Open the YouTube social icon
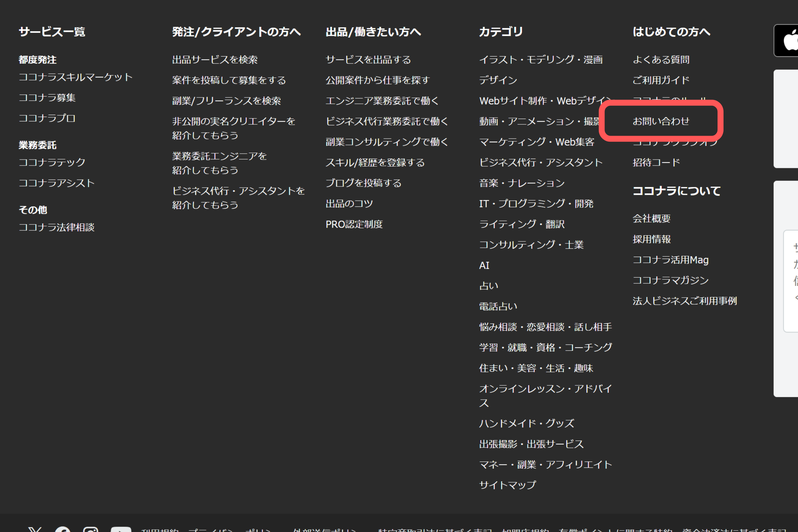 (x=121, y=530)
